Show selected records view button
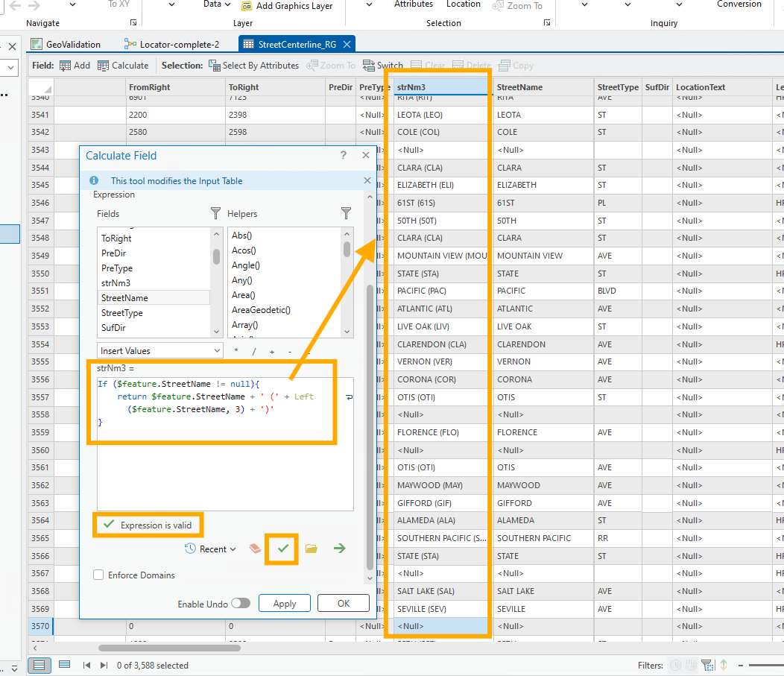The width and height of the screenshot is (784, 676). pyautogui.click(x=65, y=665)
